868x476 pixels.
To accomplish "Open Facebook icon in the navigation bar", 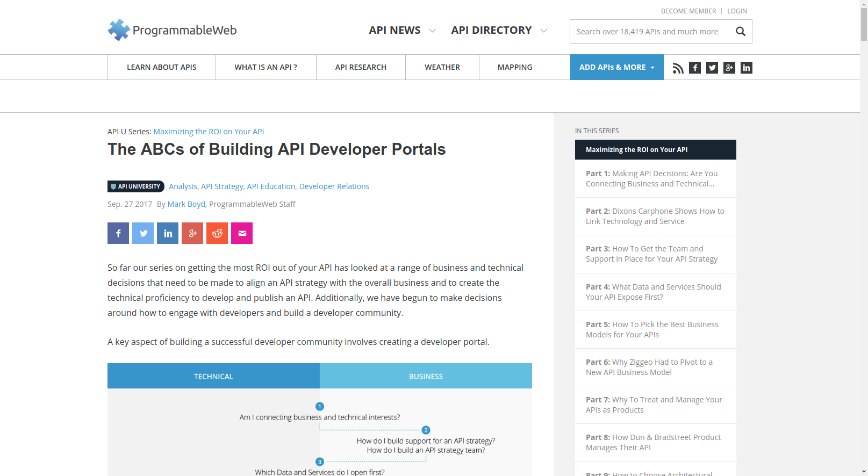I will point(695,68).
